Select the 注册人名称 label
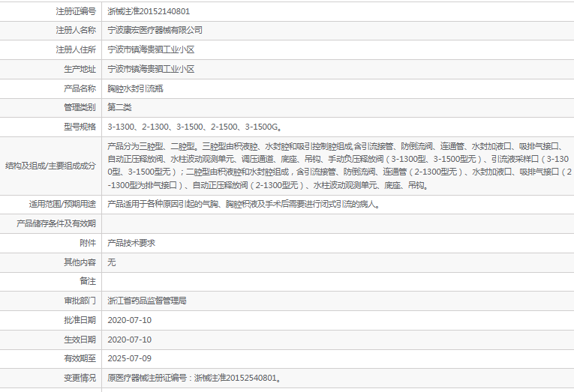This screenshot has width=574, height=392. (x=76, y=30)
